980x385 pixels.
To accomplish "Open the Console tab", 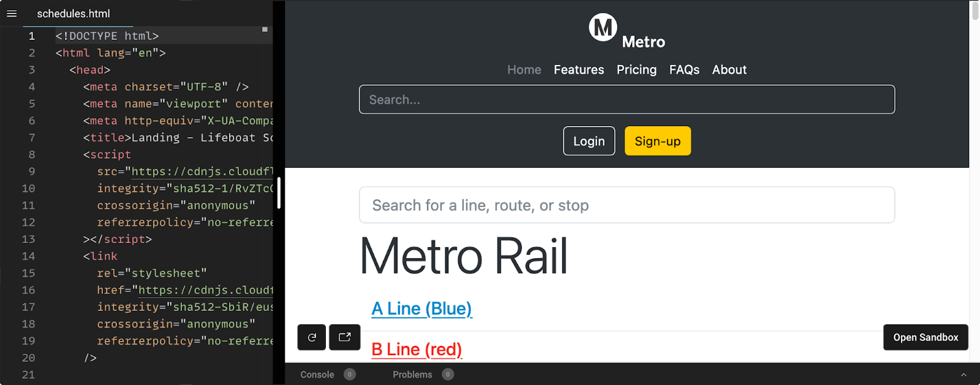I will point(317,375).
